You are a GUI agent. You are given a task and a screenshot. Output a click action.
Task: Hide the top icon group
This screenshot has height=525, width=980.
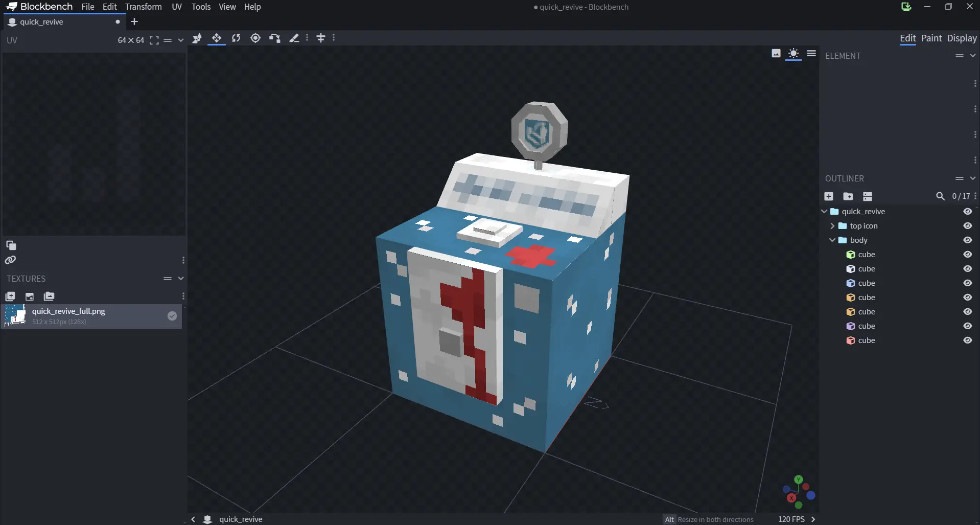click(967, 225)
